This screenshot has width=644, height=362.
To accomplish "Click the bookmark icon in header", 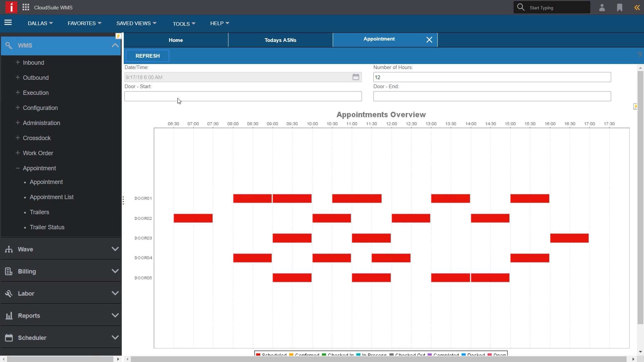I will click(x=620, y=7).
